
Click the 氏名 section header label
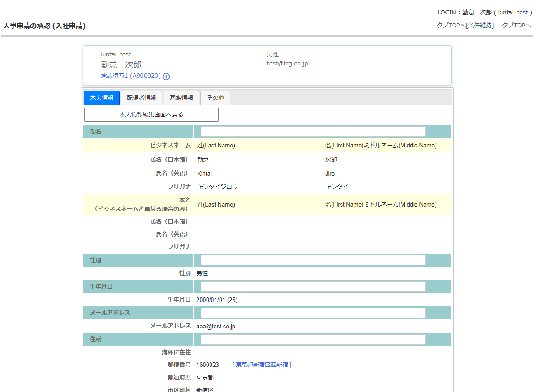(x=95, y=132)
